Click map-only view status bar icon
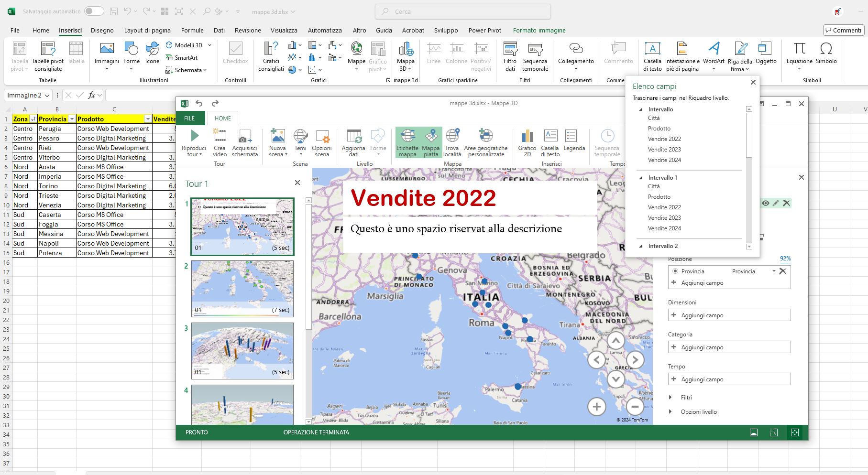The width and height of the screenshot is (868, 475). 795,432
